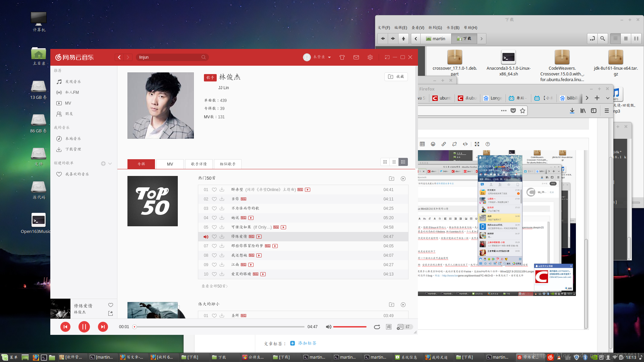Image resolution: width=644 pixels, height=362 pixels.
Task: Open 下载管理 in the sidebar
Action: 73,149
